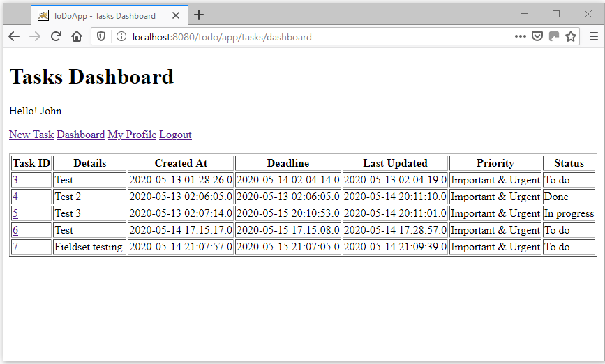
Task: Click the 'Hello! John' greeting text
Action: [x=35, y=111]
